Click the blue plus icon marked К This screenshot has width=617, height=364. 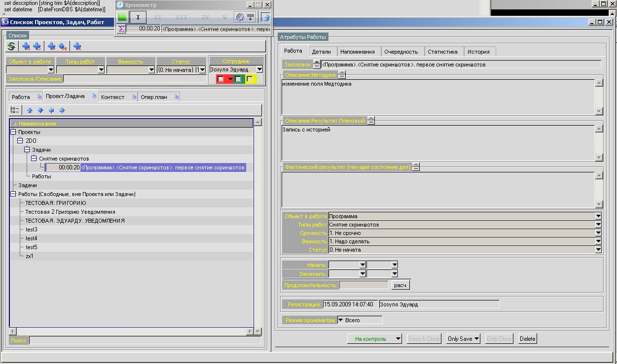[77, 46]
